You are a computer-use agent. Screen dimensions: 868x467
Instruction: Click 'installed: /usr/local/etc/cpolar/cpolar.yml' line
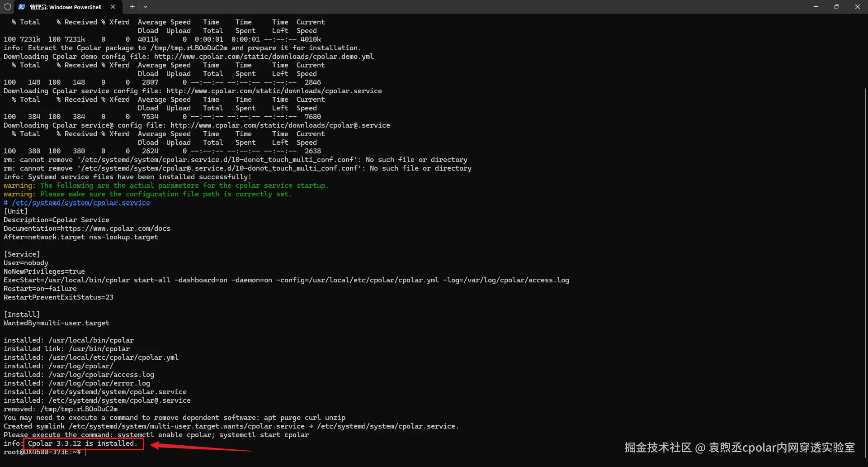coord(91,357)
